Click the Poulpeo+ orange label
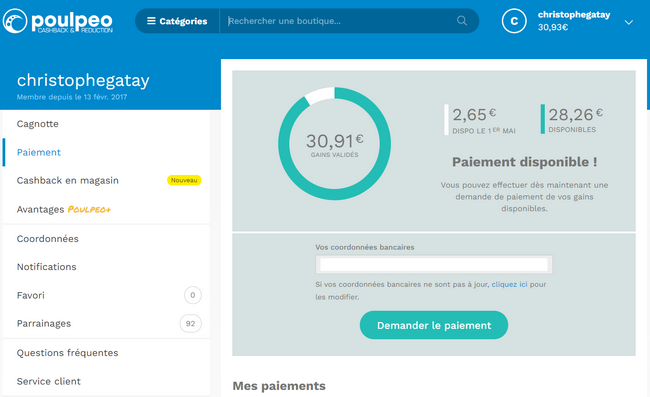Viewport: 650px width, 397px height. point(89,210)
